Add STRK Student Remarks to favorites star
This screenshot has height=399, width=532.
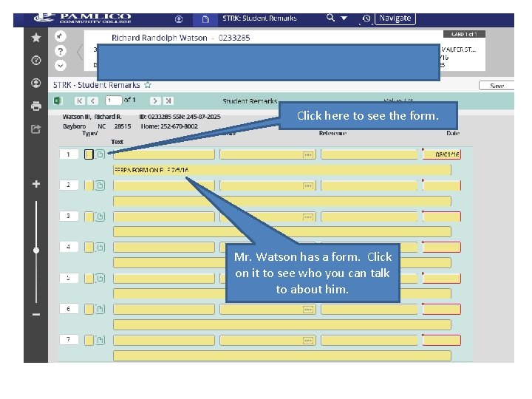coord(148,85)
